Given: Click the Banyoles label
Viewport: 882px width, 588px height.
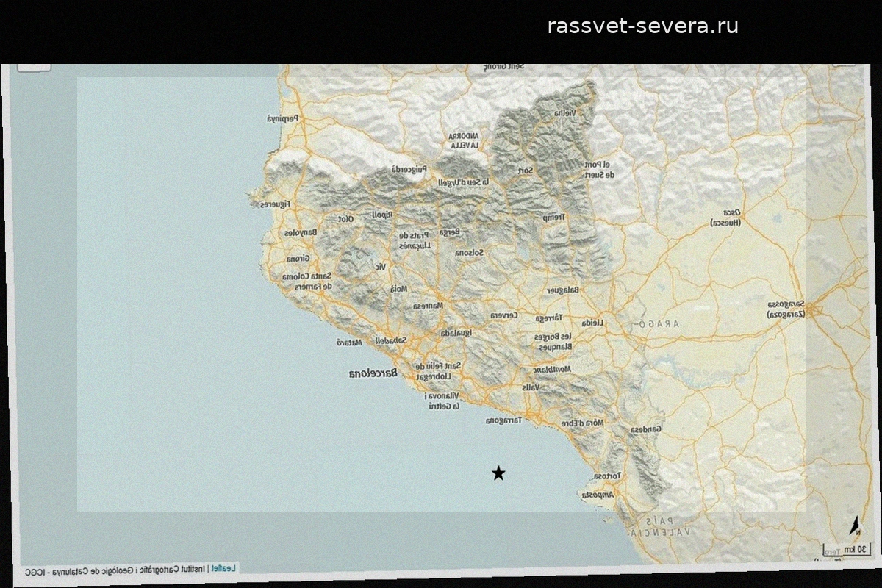Looking at the screenshot, I should 301,233.
